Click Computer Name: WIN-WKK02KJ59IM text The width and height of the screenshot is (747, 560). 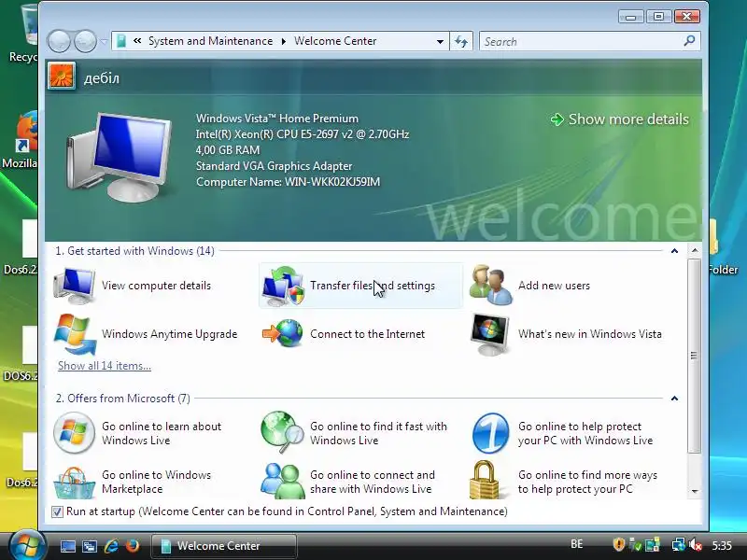click(x=289, y=182)
